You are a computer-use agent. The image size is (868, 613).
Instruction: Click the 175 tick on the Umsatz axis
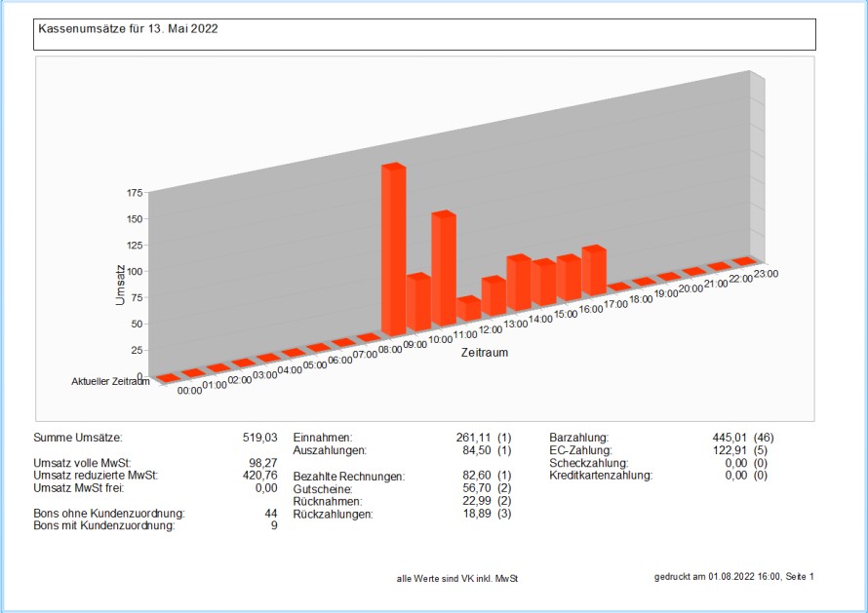(135, 193)
